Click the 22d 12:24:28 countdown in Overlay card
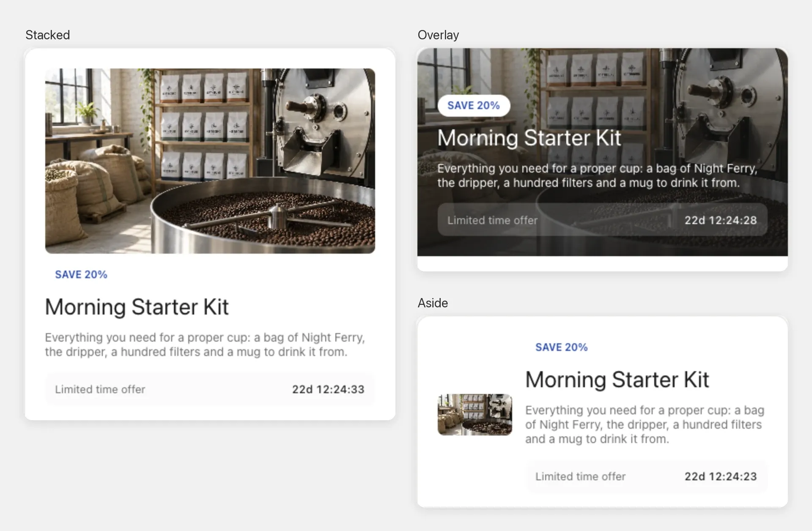The height and width of the screenshot is (531, 812). point(721,220)
